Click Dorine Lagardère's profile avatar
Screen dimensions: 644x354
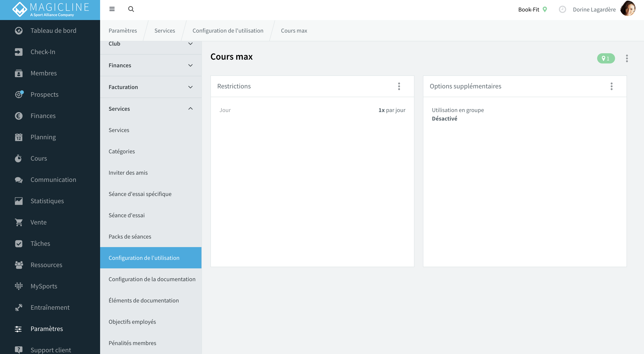[628, 9]
